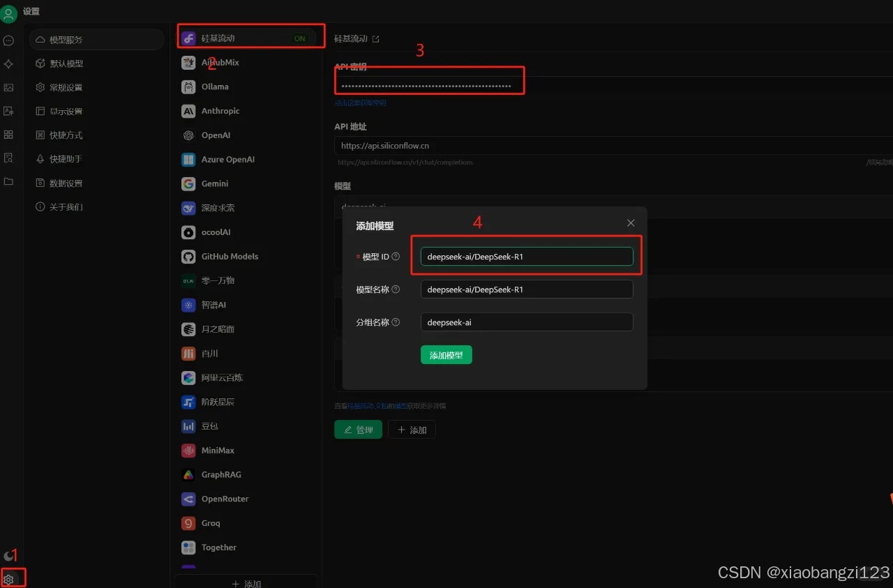Focus the API 地址 URL field
This screenshot has height=588, width=893.
click(614, 146)
